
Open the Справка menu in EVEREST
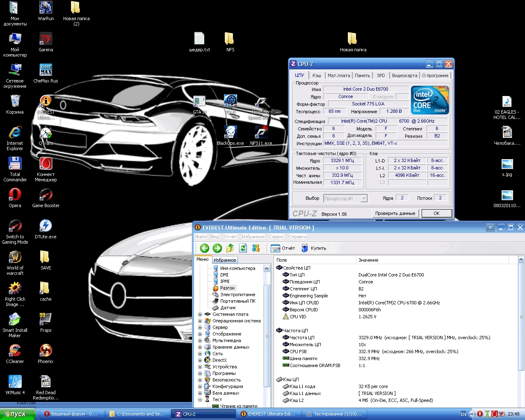pyautogui.click(x=298, y=237)
